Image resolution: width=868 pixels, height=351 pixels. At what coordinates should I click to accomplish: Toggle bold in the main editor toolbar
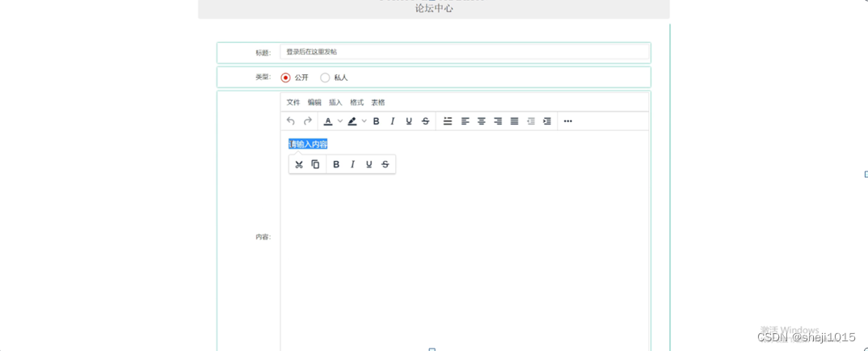click(376, 121)
